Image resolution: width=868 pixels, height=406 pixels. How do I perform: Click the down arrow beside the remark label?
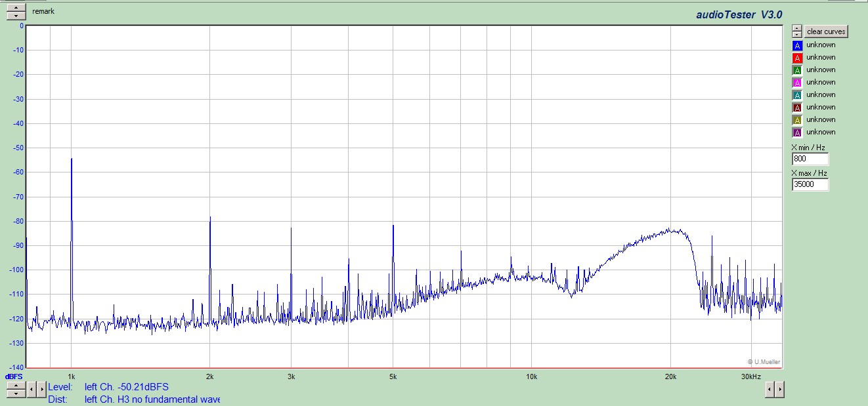click(16, 16)
